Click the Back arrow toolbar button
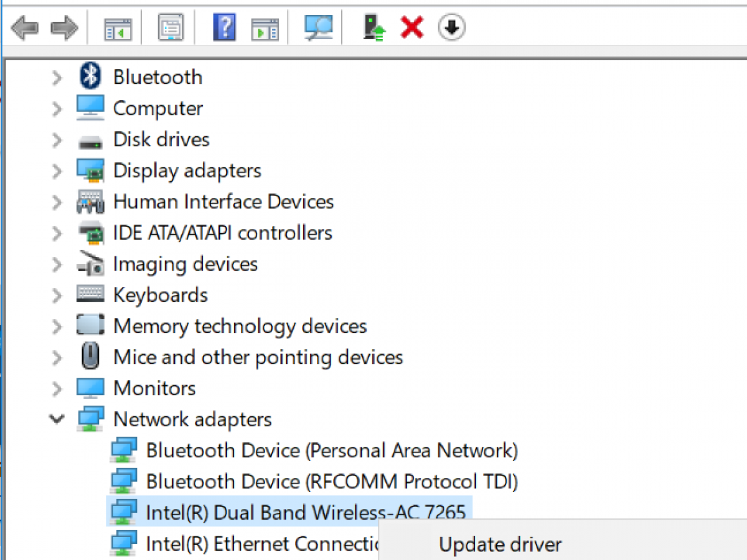 [x=25, y=27]
